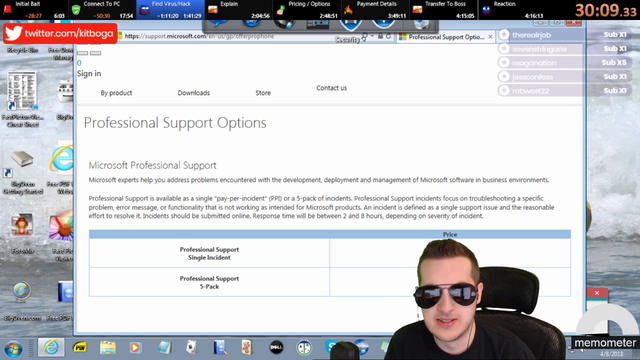Click the taskbar date 4/8/2018
The image size is (640, 360).
click(611, 354)
